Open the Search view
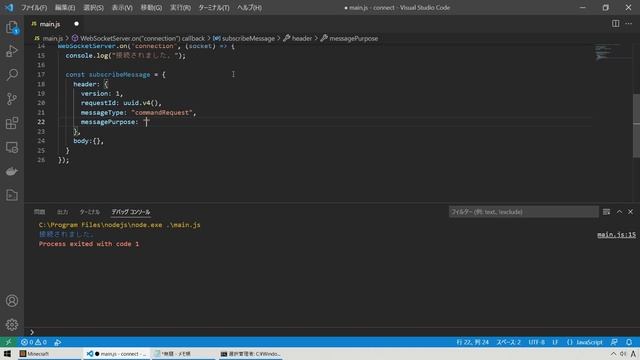 [12, 75]
